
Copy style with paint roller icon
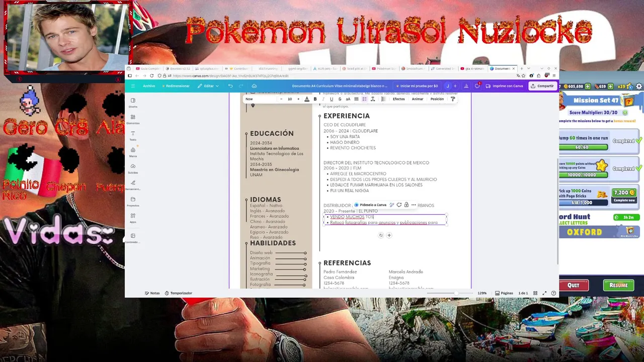452,99
